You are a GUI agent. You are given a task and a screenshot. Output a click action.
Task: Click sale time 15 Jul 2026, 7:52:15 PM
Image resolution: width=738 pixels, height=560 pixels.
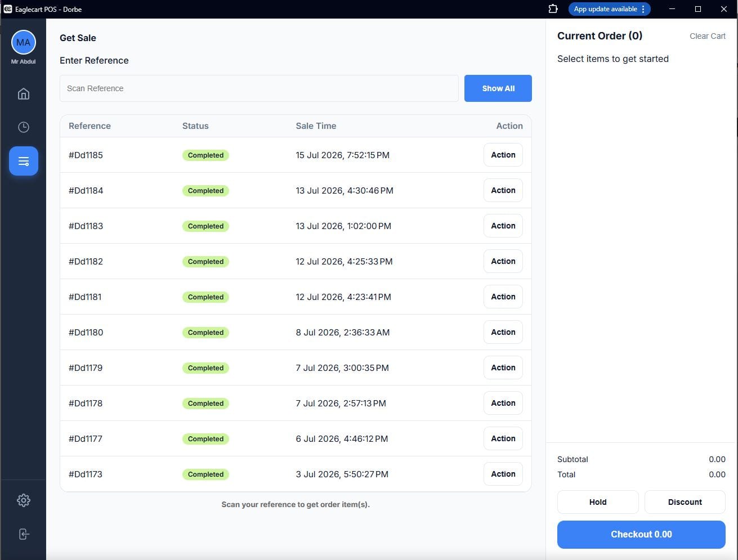[x=342, y=155]
